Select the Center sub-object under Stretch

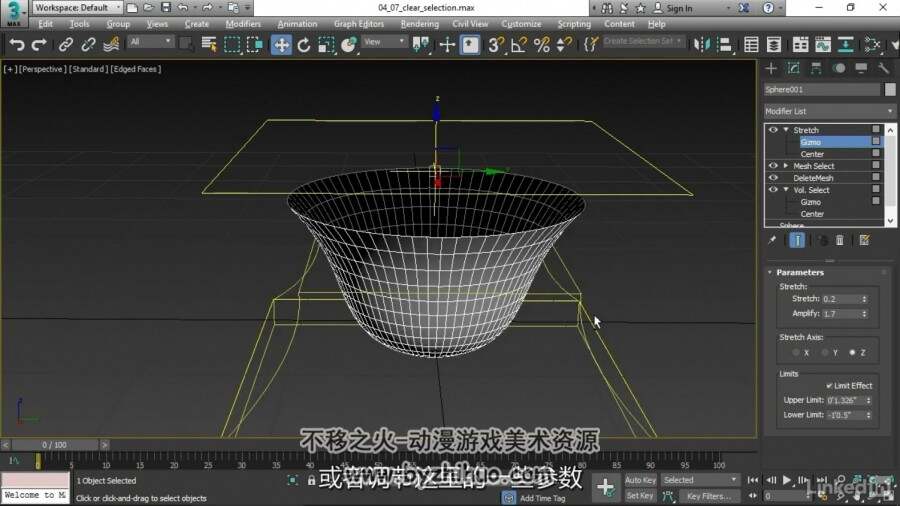coord(812,154)
